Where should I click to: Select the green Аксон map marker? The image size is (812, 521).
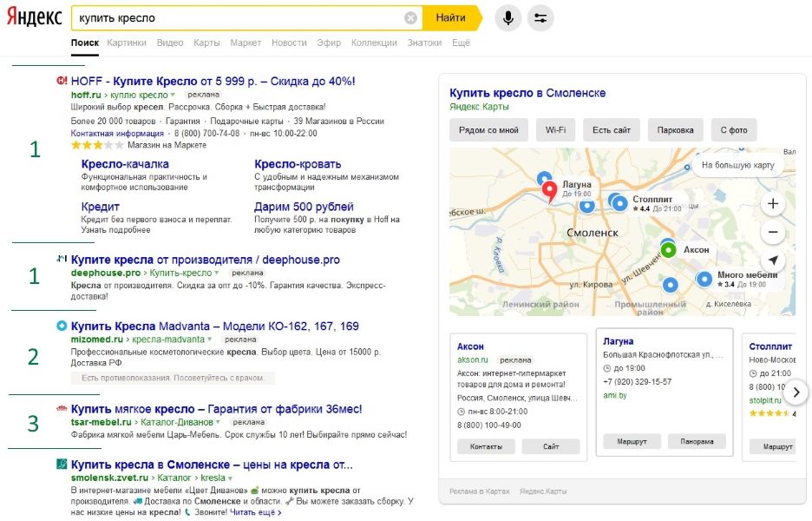click(668, 250)
